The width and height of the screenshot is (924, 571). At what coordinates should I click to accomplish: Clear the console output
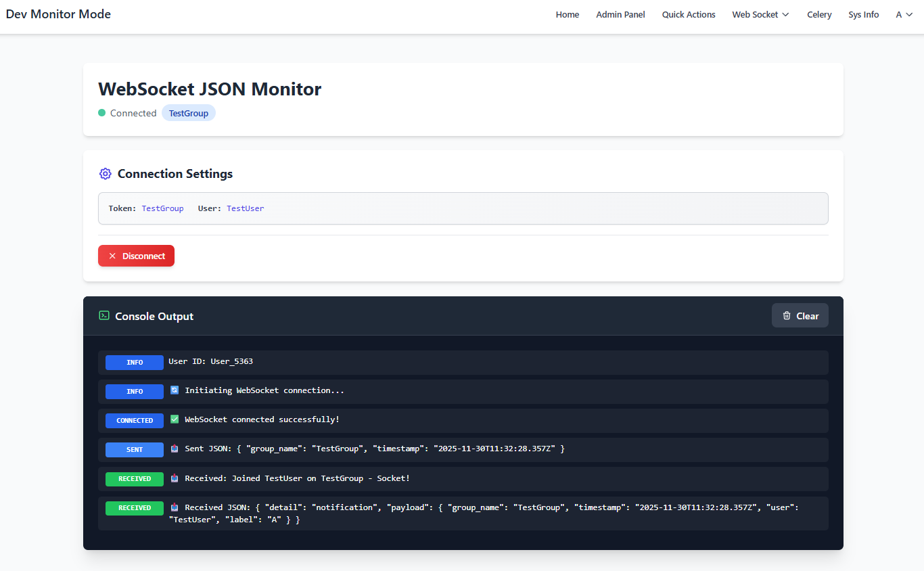coord(800,315)
